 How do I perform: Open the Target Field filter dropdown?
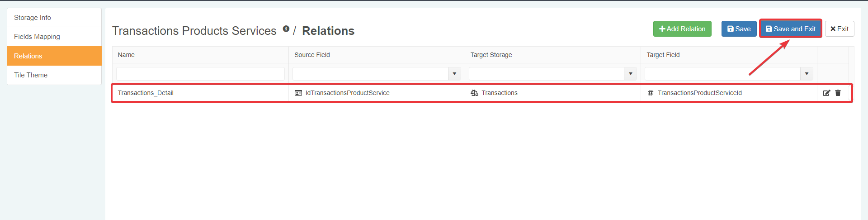[807, 74]
